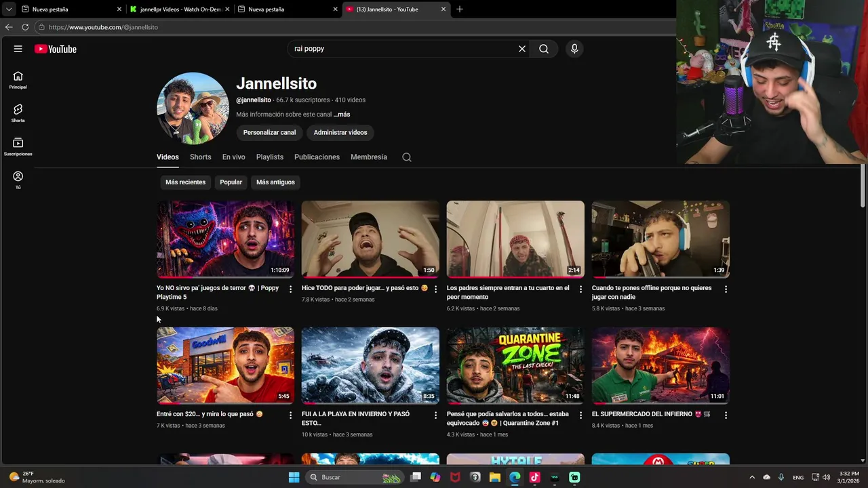Open options for Cuando te pones offline video

[x=726, y=289]
